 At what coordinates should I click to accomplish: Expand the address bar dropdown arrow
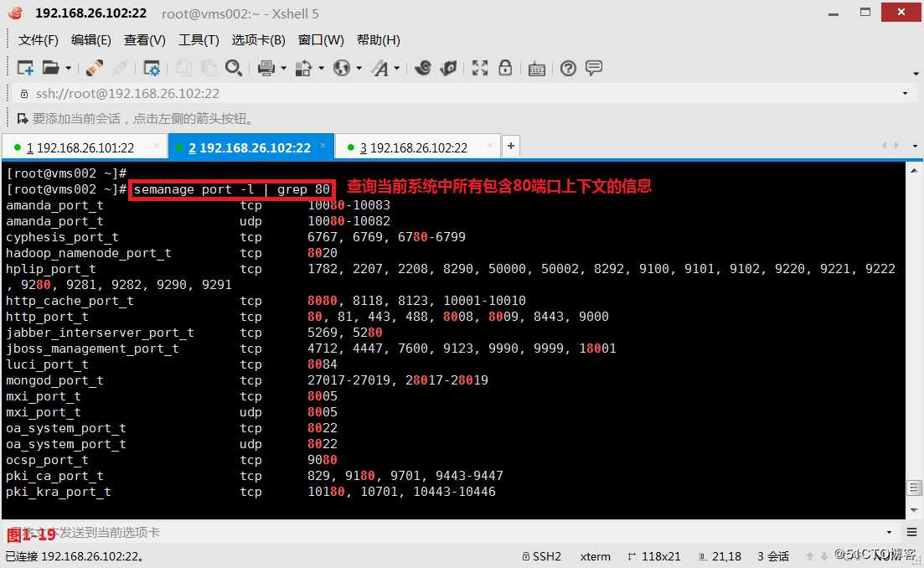point(905,94)
